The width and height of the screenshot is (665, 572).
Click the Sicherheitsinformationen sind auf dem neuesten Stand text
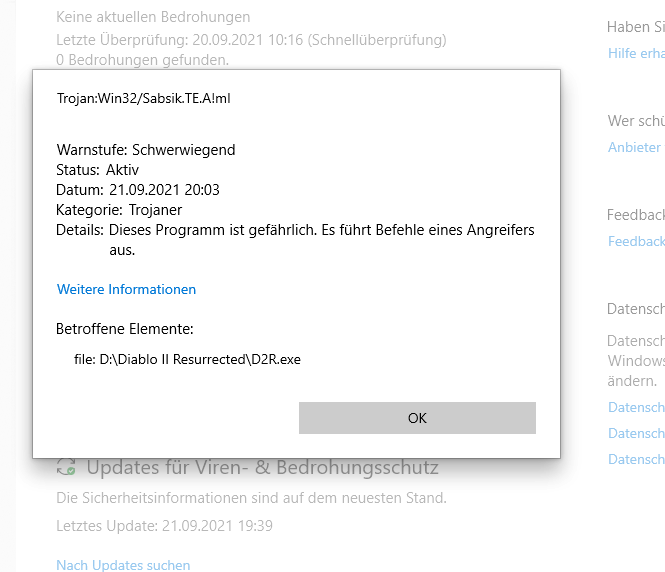pyautogui.click(x=251, y=498)
